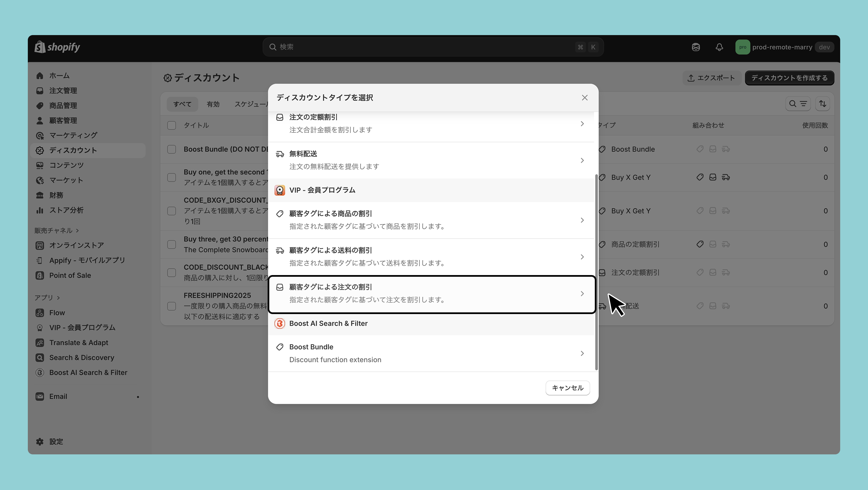Expand the 販売チャネル section
The height and width of the screenshot is (490, 868).
coord(56,230)
